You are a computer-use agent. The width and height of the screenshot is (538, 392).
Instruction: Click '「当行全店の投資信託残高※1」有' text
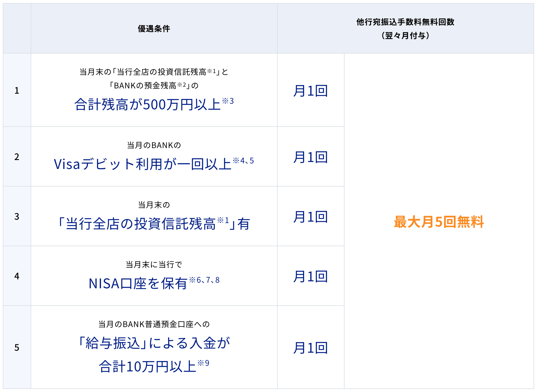pos(154,224)
